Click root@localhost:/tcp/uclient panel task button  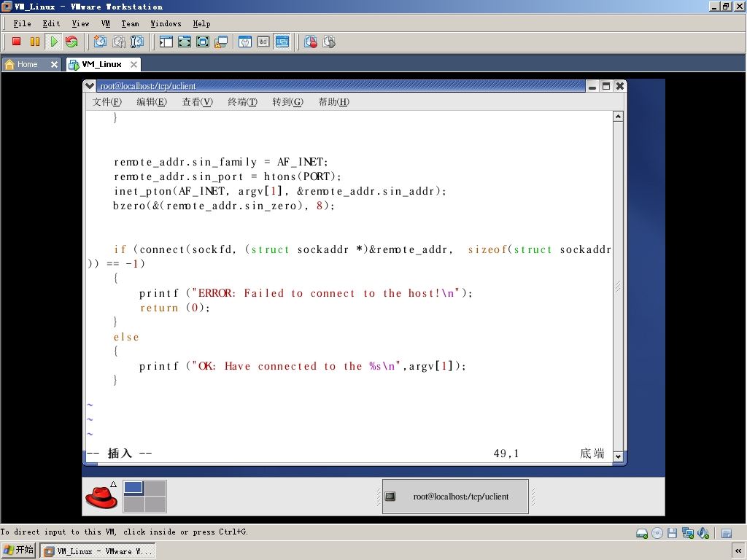point(455,497)
